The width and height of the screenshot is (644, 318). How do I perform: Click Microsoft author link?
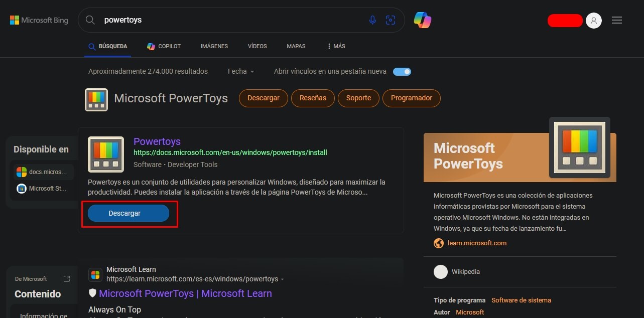point(470,312)
